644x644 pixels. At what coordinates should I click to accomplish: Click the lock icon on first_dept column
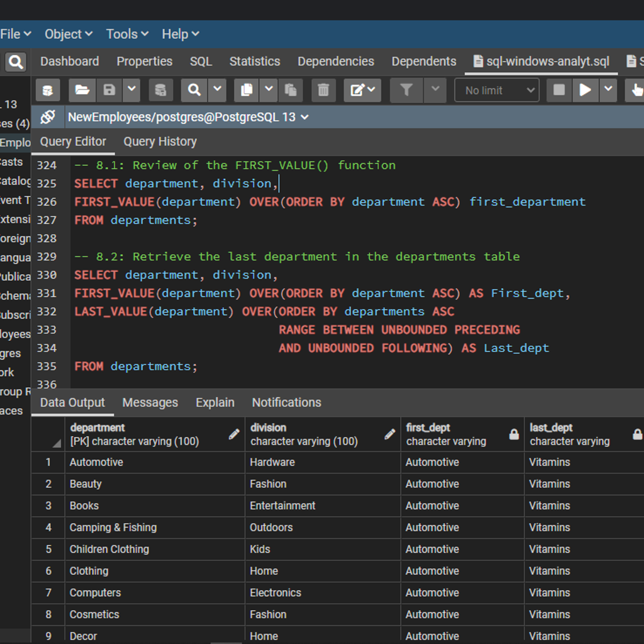(514, 434)
